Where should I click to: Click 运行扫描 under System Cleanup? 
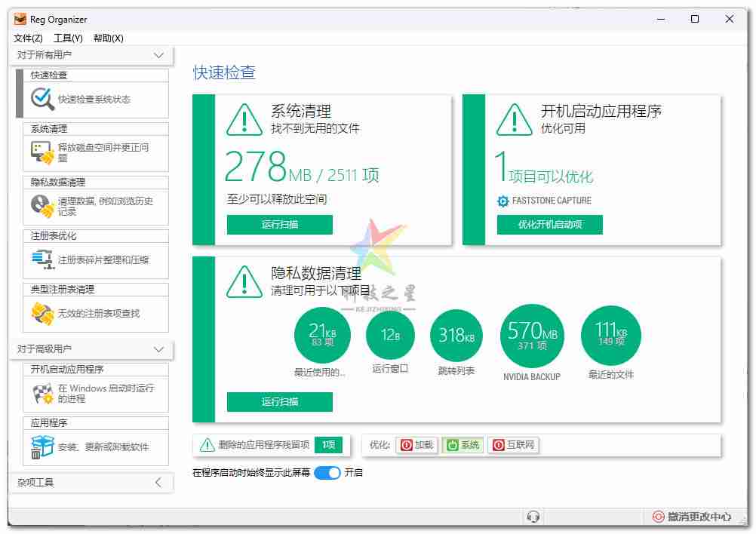279,225
